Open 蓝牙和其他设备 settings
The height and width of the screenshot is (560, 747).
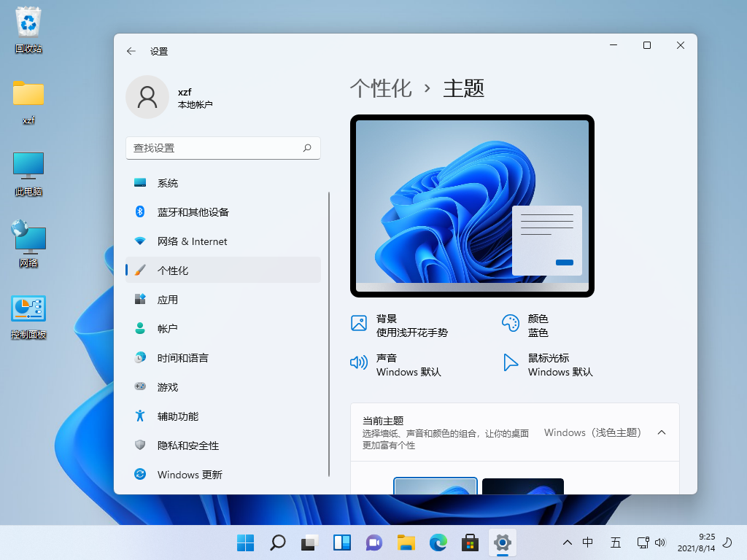[223, 212]
